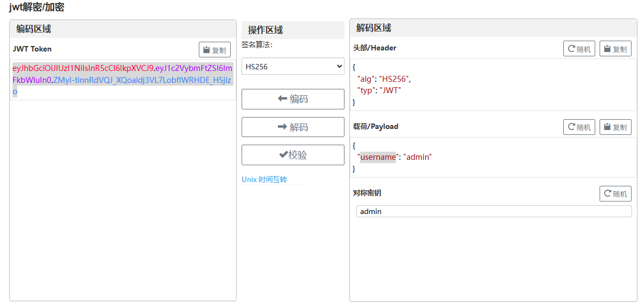Click the 操作区域 panel heading
This screenshot has width=644, height=305.
pos(265,30)
